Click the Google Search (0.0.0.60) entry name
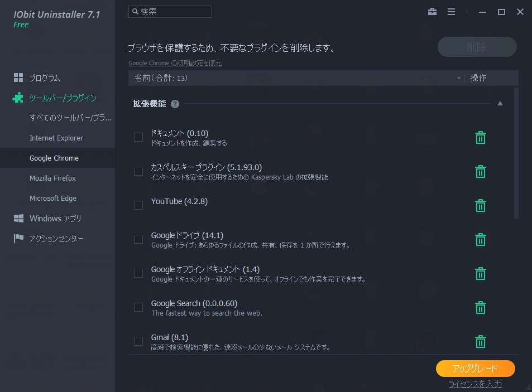This screenshot has height=392, width=532. pyautogui.click(x=194, y=303)
